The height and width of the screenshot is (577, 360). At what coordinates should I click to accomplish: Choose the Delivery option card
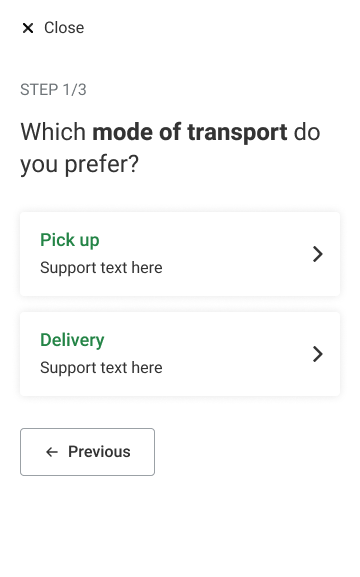click(x=180, y=354)
